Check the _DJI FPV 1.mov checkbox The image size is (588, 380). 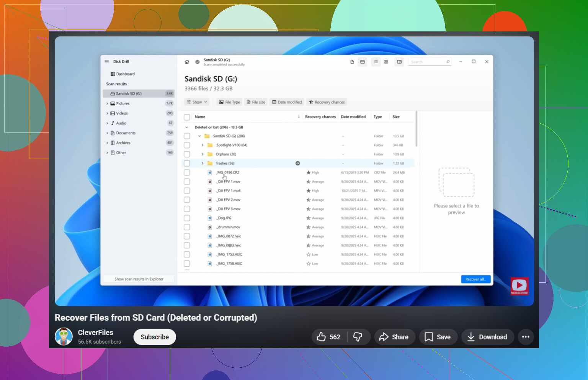pos(187,182)
